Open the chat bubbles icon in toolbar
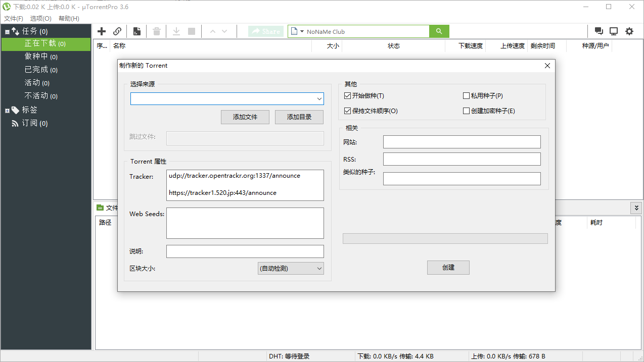The height and width of the screenshot is (362, 644). 599,31
